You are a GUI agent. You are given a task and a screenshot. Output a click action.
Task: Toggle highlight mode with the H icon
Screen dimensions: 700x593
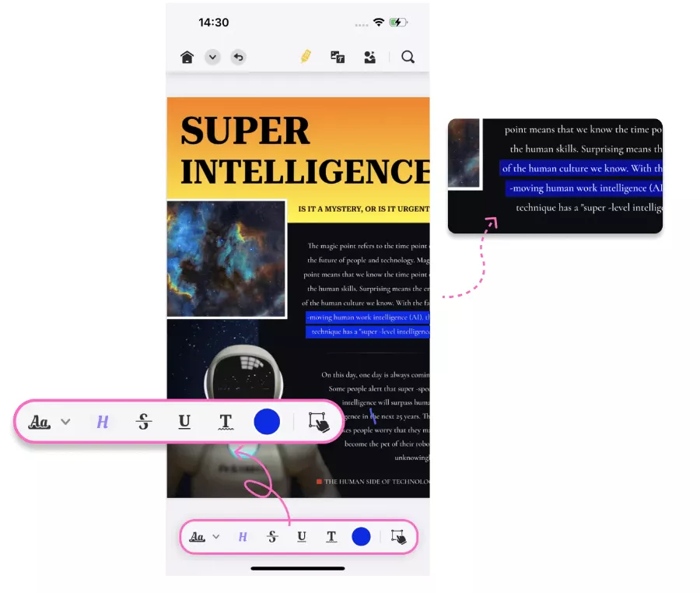coord(102,422)
